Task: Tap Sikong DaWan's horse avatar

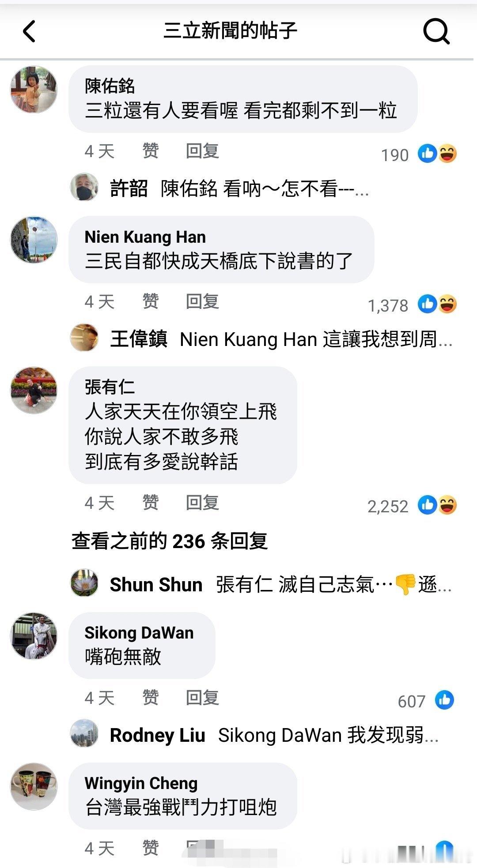Action: click(34, 636)
